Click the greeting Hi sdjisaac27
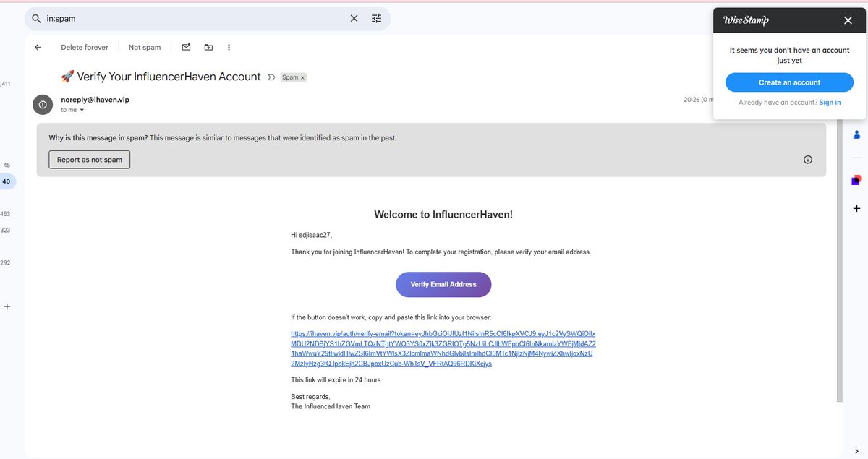Screen dimensions: 868x459 click(312, 235)
